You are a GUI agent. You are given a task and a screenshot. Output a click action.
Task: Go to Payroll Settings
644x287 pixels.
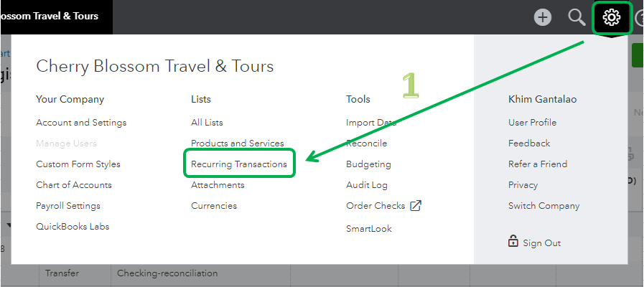pos(68,206)
